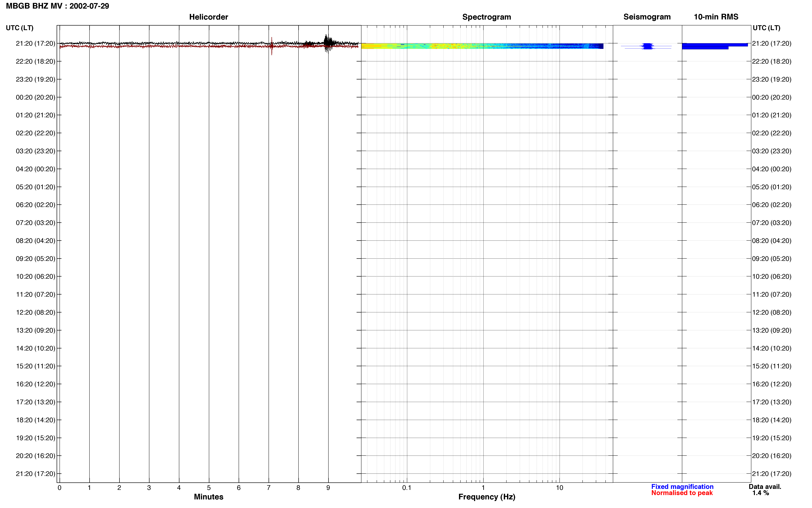The height and width of the screenshot is (508, 812).
Task: Click the plot title MBGB BHZ MV : 2002-07-29
Action: coord(57,6)
